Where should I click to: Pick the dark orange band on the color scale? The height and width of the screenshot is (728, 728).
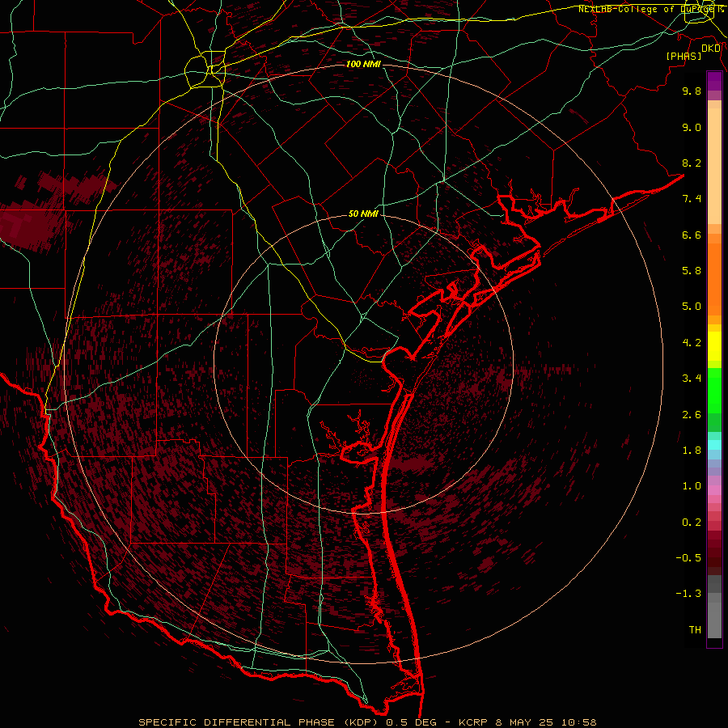pos(714,279)
